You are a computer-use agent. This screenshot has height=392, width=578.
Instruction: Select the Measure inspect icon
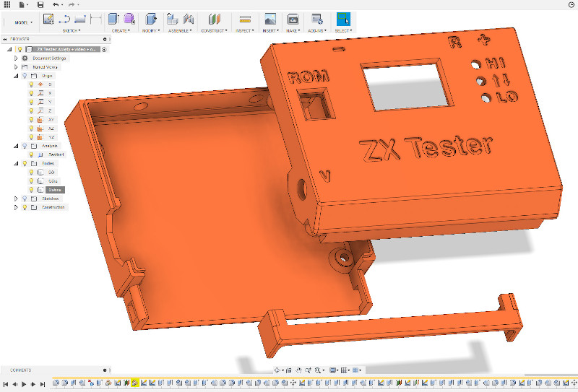pyautogui.click(x=245, y=19)
